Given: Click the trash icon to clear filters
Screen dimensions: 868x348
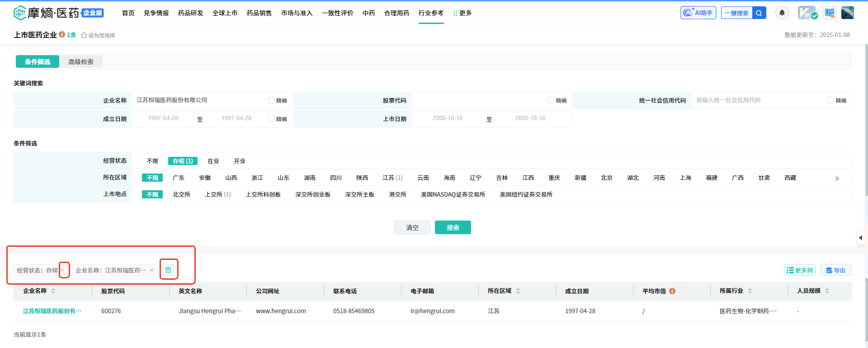Looking at the screenshot, I should tap(168, 270).
